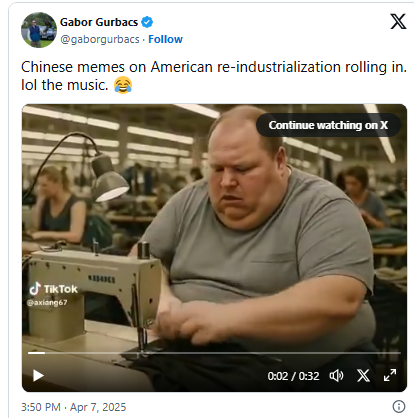
Task: Open the 3:50 PM · Apr 7, 2025 timestamp link
Action: (x=74, y=407)
